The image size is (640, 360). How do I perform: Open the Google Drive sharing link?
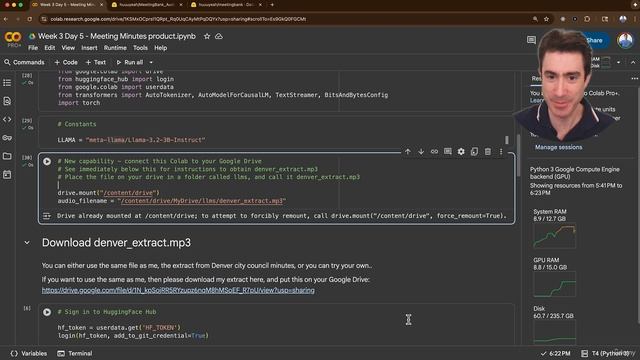(178, 290)
